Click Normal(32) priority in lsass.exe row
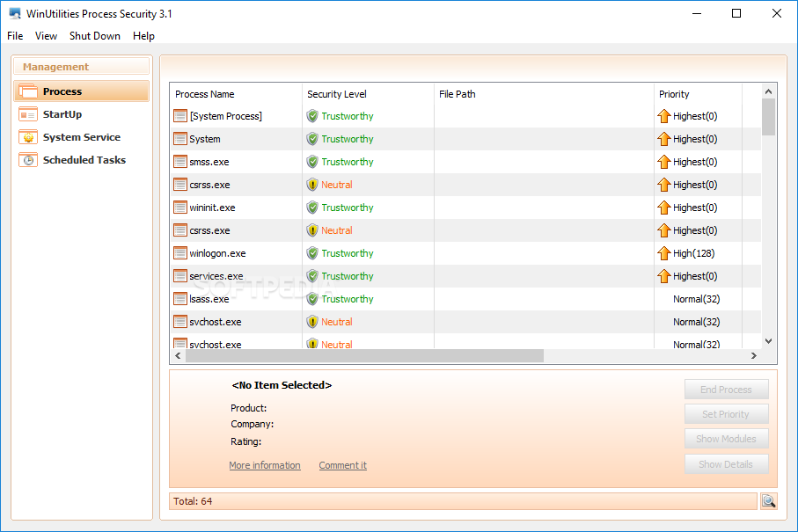The image size is (798, 532). (x=696, y=299)
